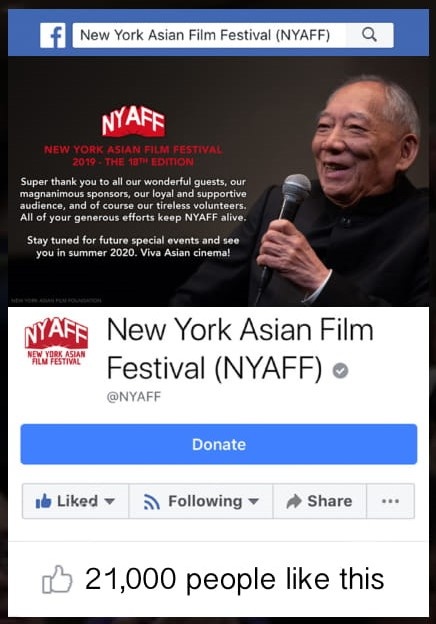Click the search field with NYAFF text
The height and width of the screenshot is (624, 436).
233,35
